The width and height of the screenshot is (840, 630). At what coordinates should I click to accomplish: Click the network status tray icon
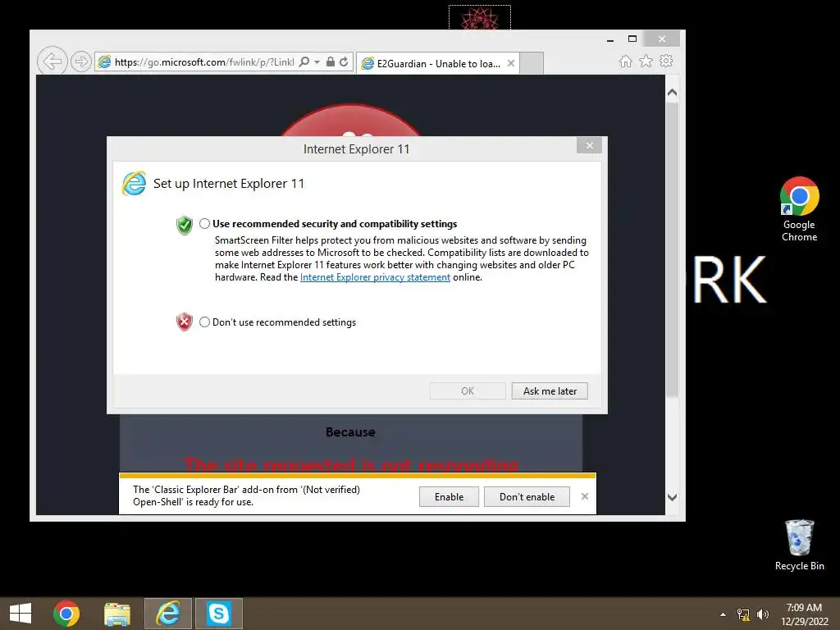pyautogui.click(x=743, y=614)
